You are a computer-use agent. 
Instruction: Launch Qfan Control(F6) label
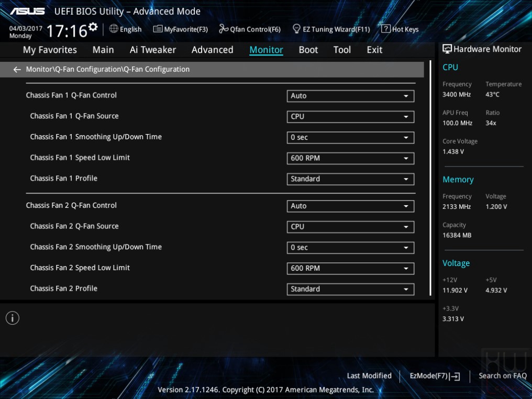click(x=255, y=29)
